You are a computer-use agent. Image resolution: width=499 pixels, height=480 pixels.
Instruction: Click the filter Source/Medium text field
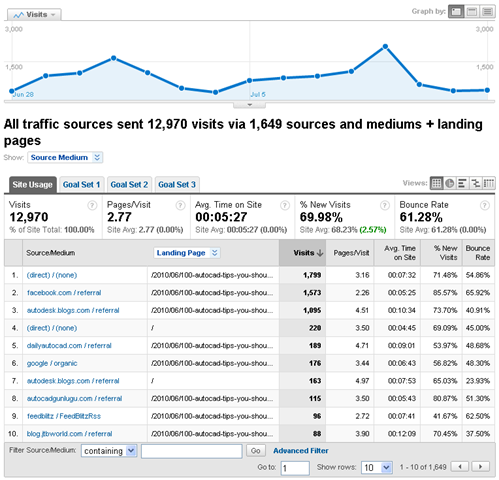(x=191, y=451)
